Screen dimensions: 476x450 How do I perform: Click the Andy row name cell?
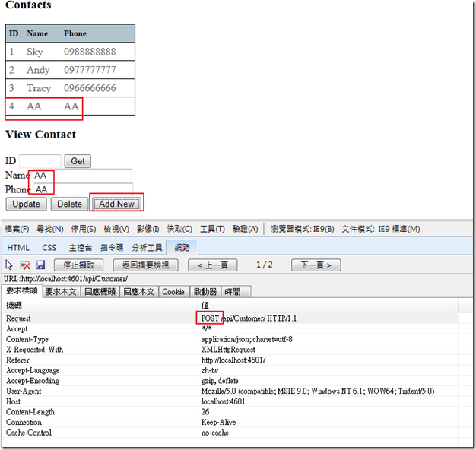38,70
